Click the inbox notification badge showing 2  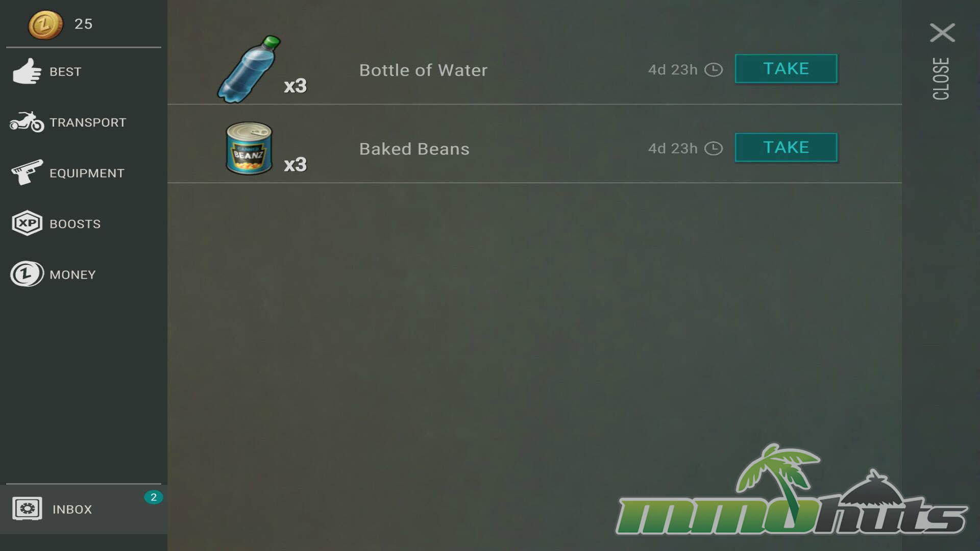coord(153,497)
